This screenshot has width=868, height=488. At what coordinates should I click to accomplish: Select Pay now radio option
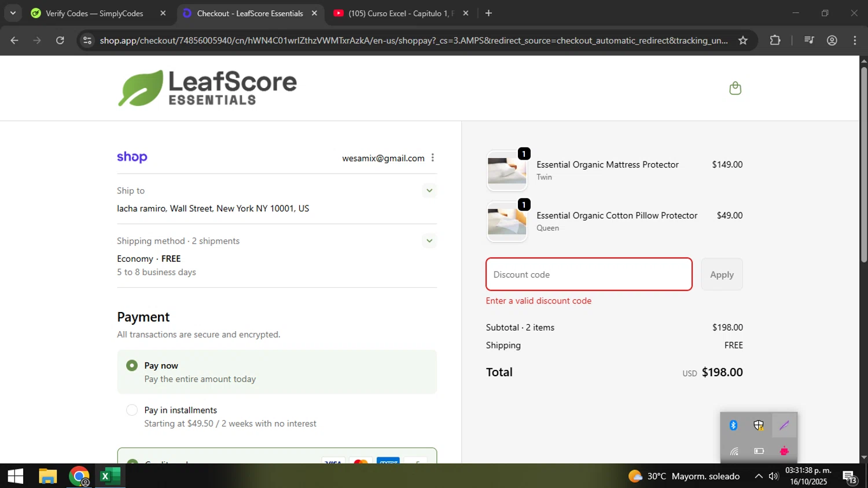[x=132, y=365]
